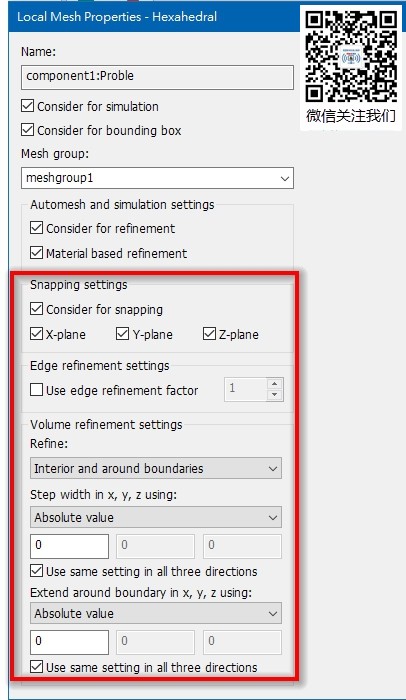Open Step width Absolute value dropdown

click(156, 517)
